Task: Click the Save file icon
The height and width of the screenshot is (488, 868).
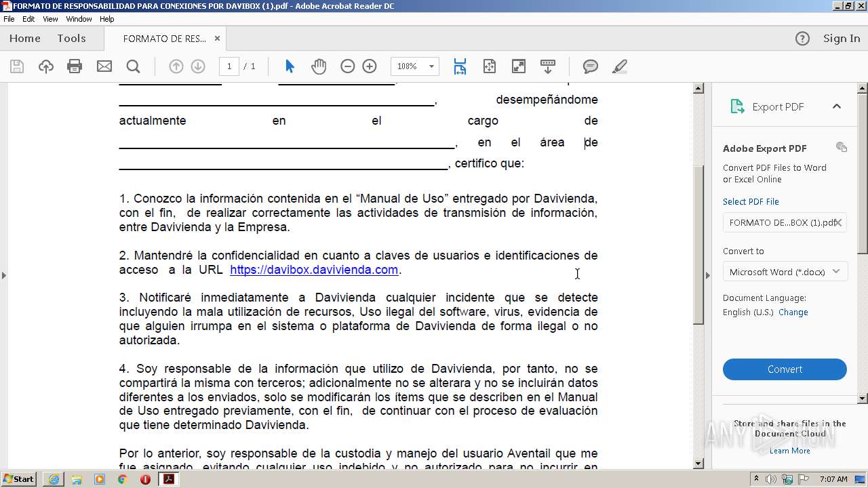Action: click(17, 66)
